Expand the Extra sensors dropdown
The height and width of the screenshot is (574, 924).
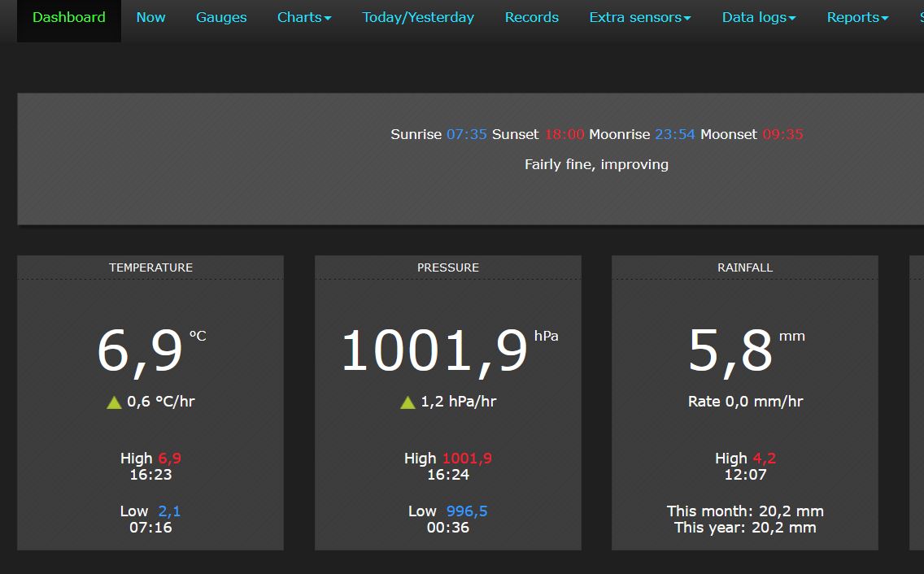click(639, 17)
